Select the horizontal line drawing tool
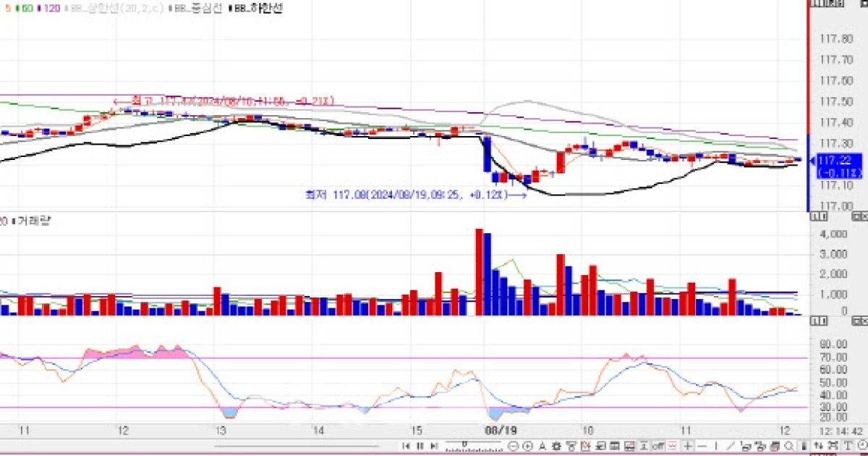Viewport: 868px width, 456px height. click(x=702, y=446)
